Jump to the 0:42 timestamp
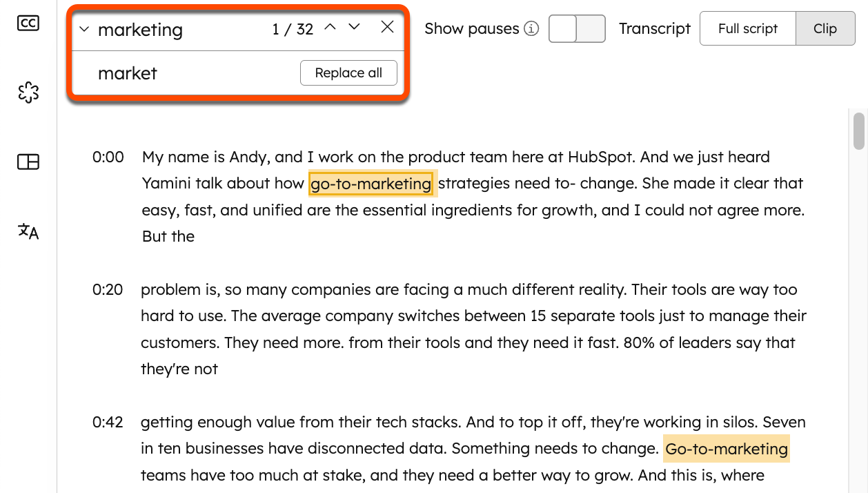Screen dimensions: 868x493 [x=108, y=423]
